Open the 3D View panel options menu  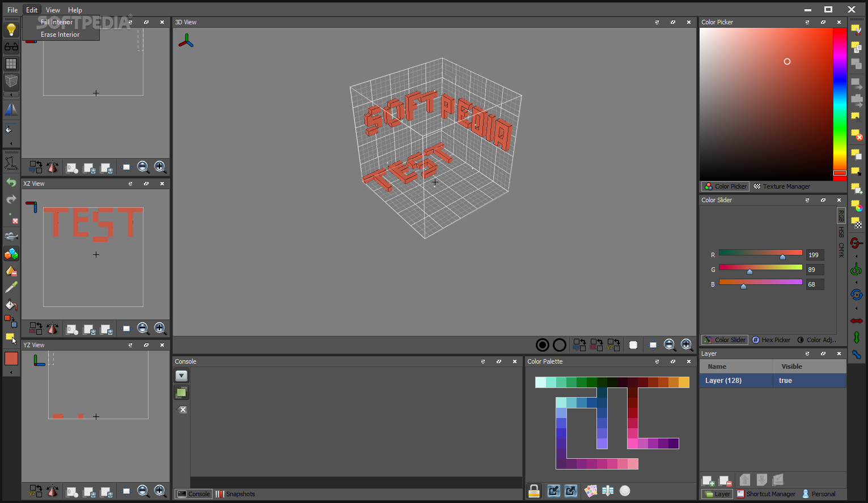click(657, 22)
